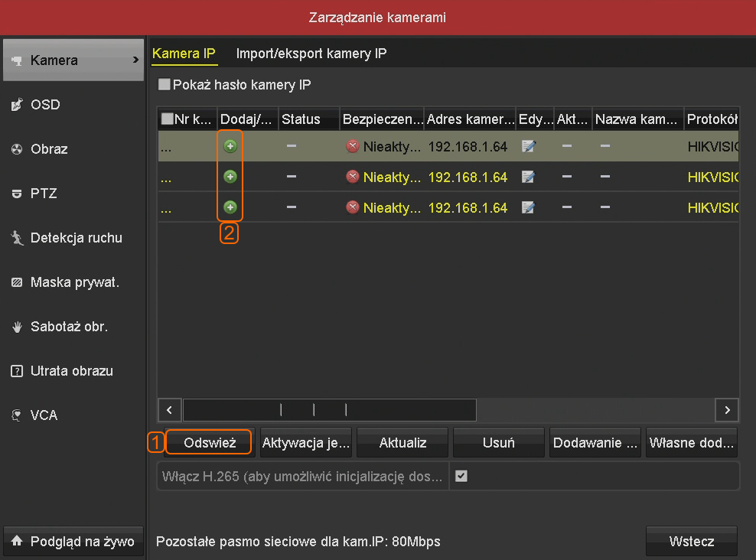Toggle the select-all checkbox in table header
This screenshot has width=756, height=560.
167,119
